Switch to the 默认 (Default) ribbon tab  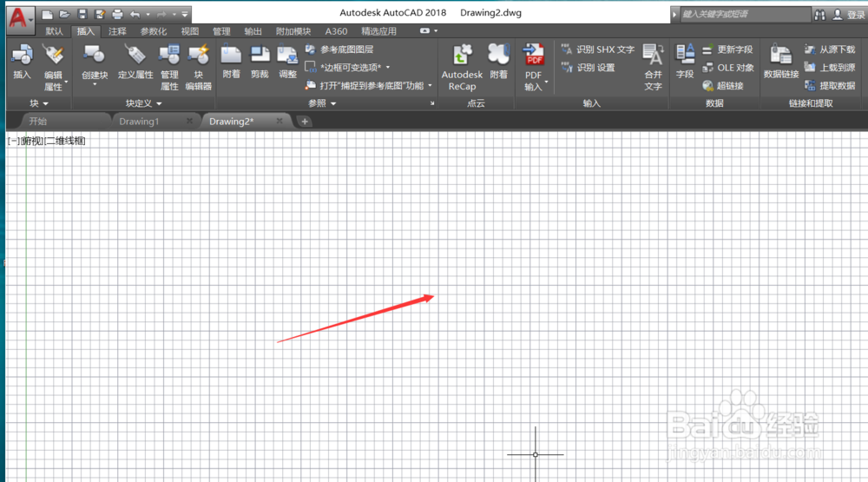[x=54, y=31]
